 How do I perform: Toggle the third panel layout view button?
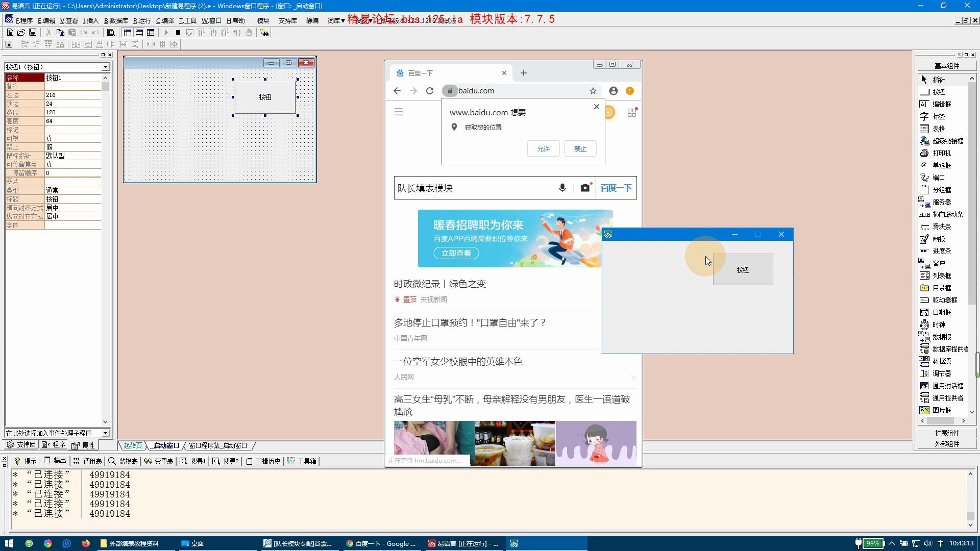(x=151, y=33)
